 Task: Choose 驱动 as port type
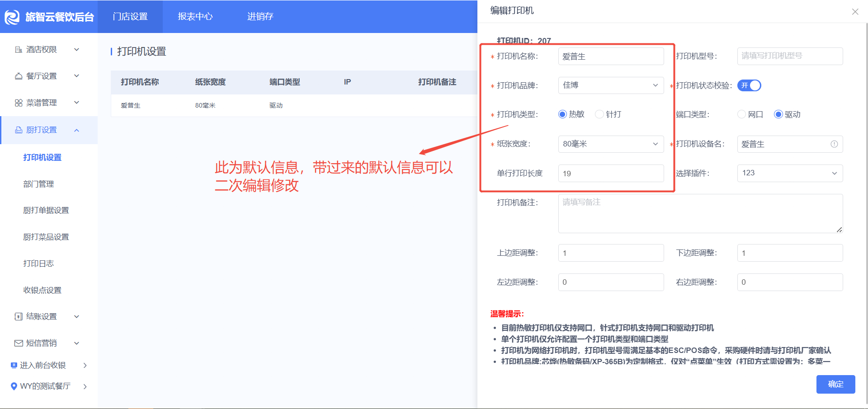tap(778, 114)
